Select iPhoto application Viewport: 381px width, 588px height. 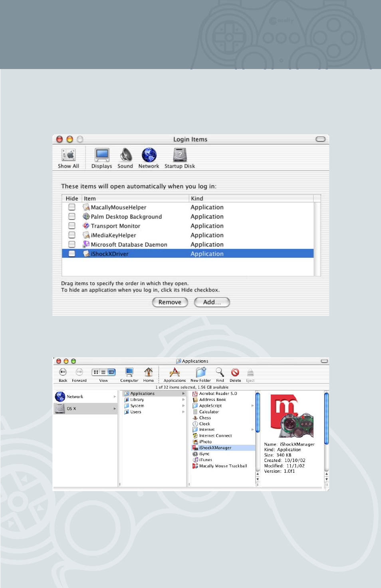coord(205,442)
